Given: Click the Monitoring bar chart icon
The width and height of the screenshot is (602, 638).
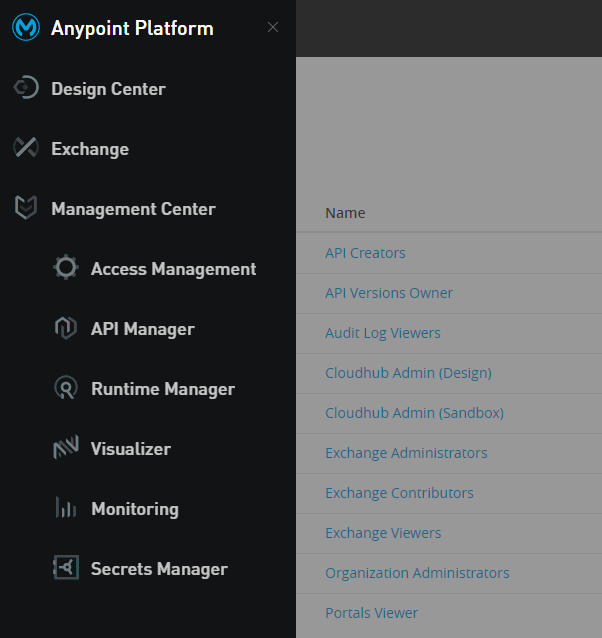Looking at the screenshot, I should click(x=66, y=507).
